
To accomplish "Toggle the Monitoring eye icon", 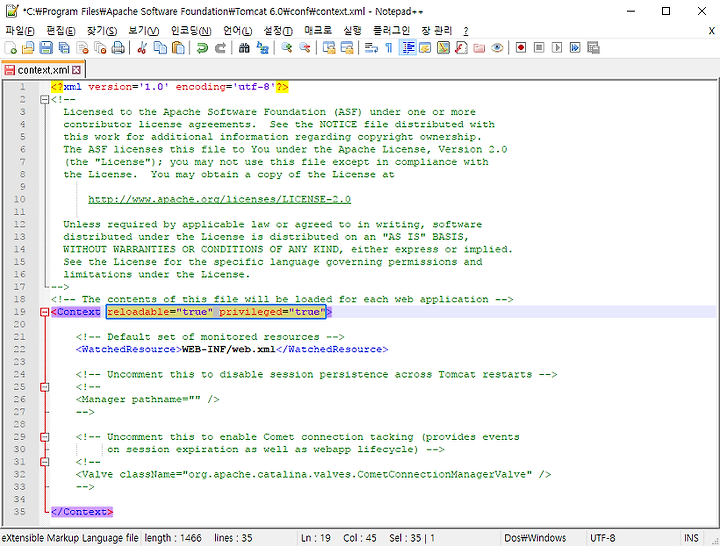I will point(497,48).
